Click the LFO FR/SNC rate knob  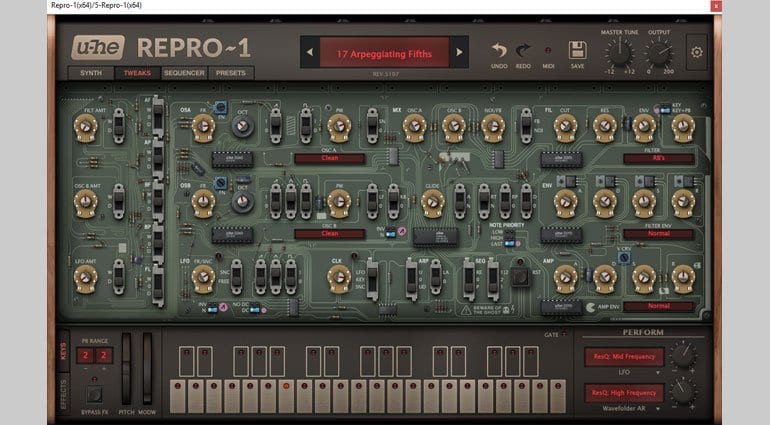point(203,278)
